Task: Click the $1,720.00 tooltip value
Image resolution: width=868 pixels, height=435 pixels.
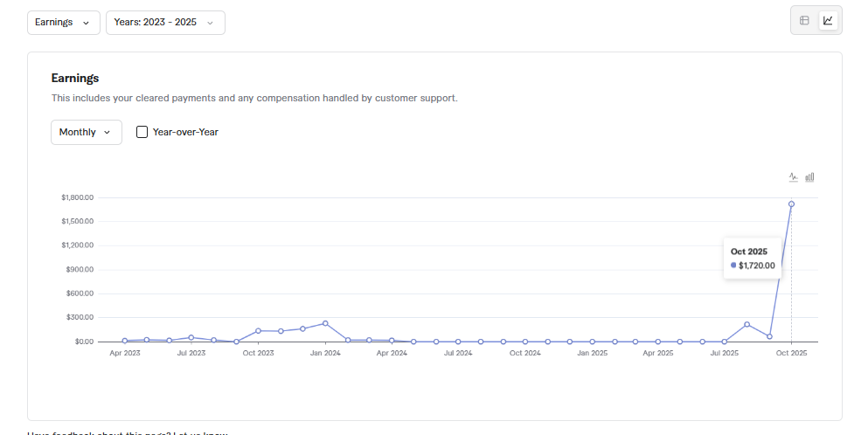Action: point(757,266)
